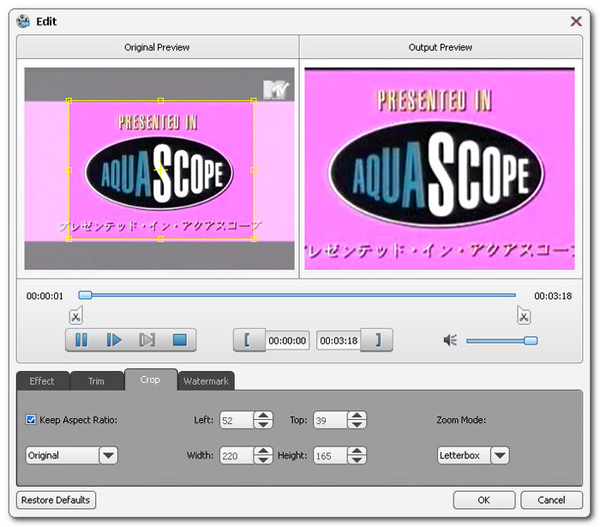This screenshot has width=600, height=527.
Task: Click the Left value input field
Action: click(x=237, y=420)
